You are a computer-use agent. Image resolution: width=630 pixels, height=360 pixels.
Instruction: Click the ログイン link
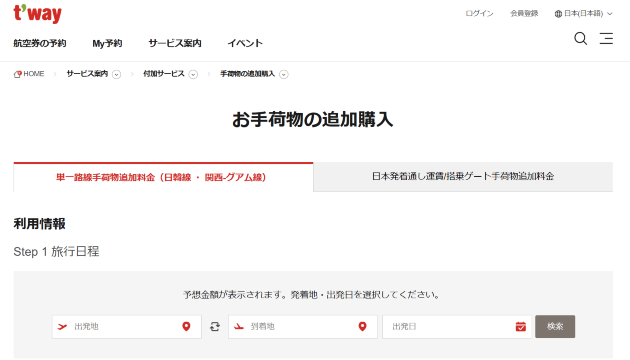point(479,14)
